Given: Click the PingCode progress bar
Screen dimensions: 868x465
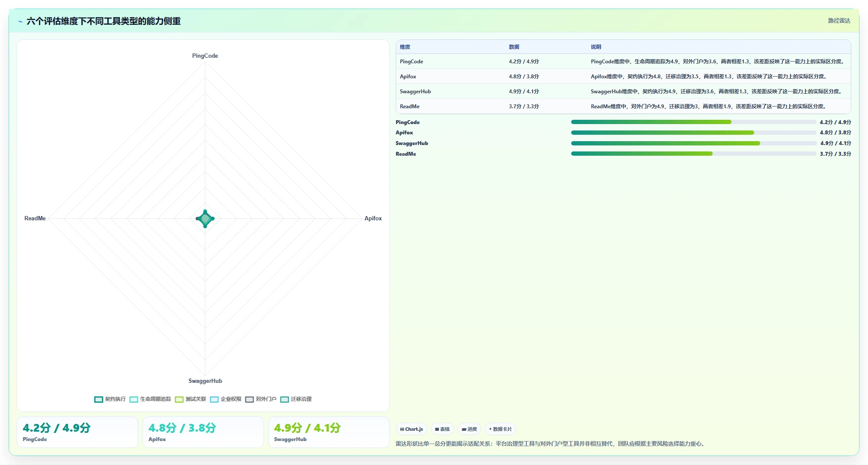Looking at the screenshot, I should 693,122.
